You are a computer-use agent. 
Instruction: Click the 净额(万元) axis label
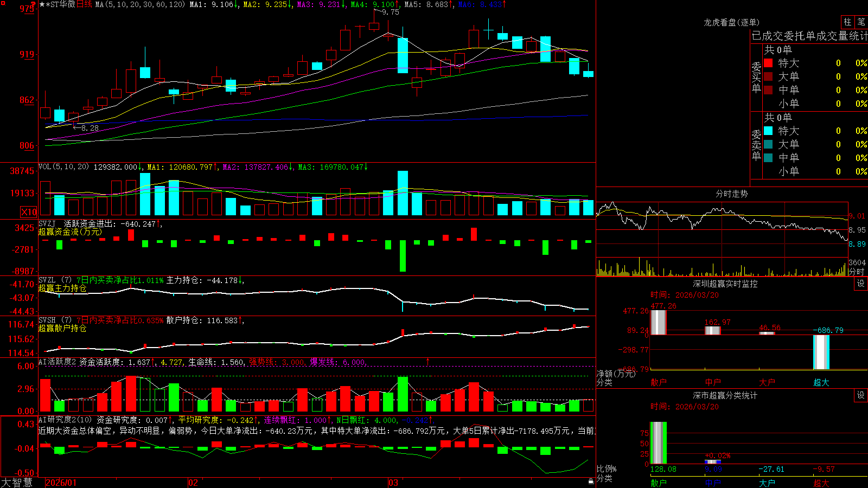pos(616,374)
